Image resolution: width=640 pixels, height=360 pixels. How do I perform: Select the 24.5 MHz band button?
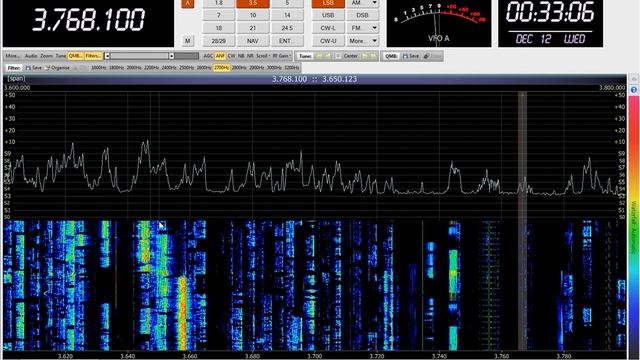287,28
